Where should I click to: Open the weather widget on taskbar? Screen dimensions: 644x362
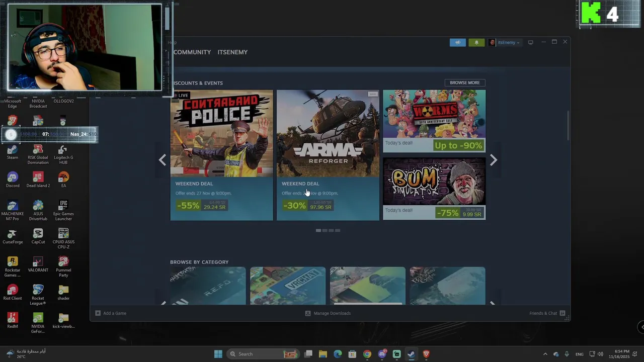click(26, 354)
